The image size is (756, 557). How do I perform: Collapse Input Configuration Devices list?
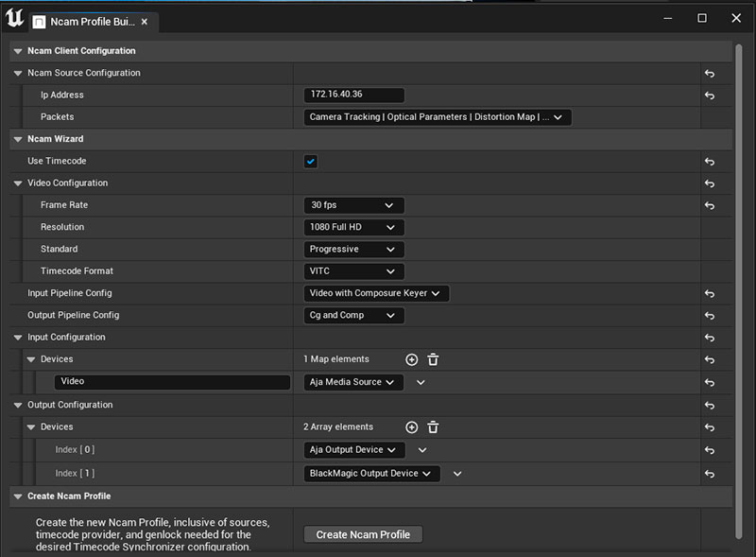pyautogui.click(x=31, y=359)
